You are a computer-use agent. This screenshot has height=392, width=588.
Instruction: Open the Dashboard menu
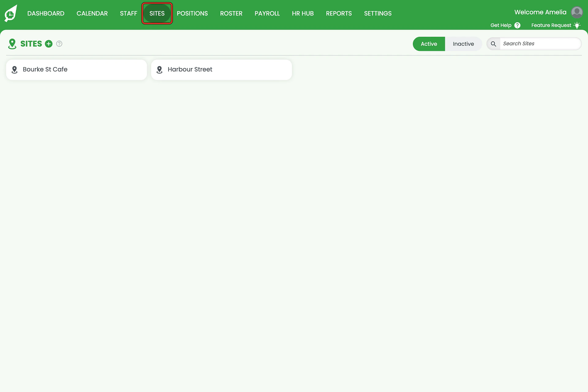[x=46, y=13]
